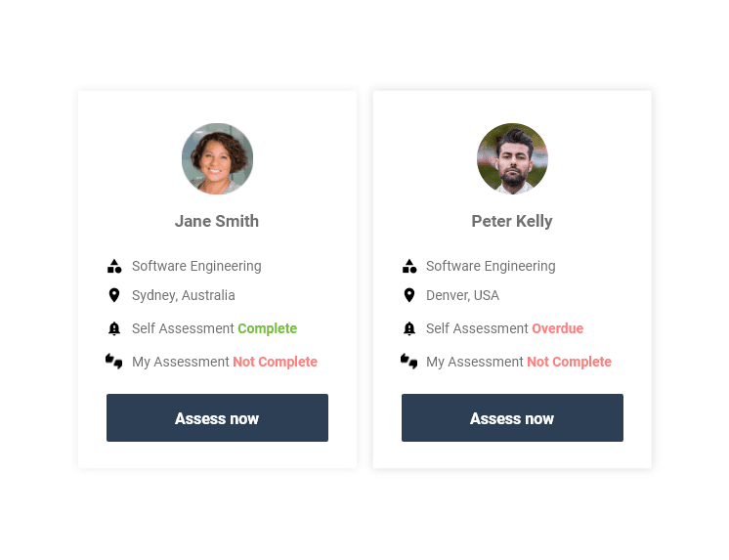Click Not Complete status on Peter's card

[569, 362]
